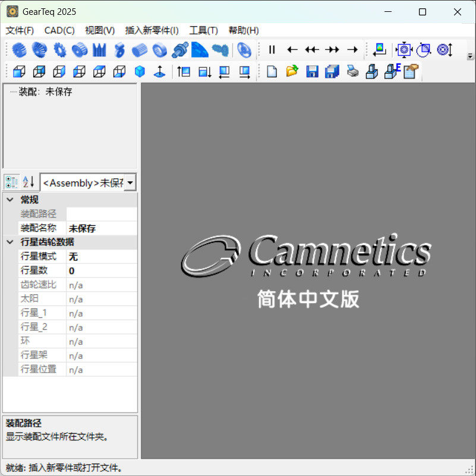Collapse the 行星齿轮数据 section
The image size is (476, 476).
8,242
